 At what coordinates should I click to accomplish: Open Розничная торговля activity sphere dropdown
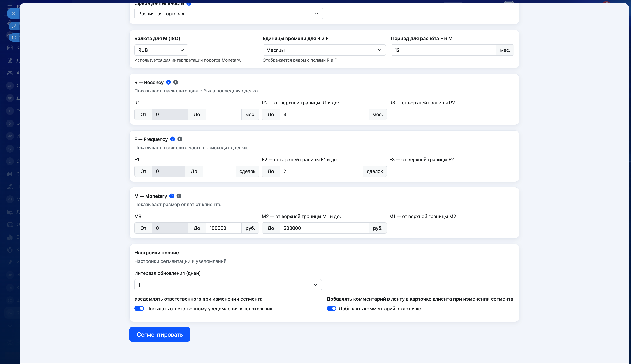click(228, 14)
